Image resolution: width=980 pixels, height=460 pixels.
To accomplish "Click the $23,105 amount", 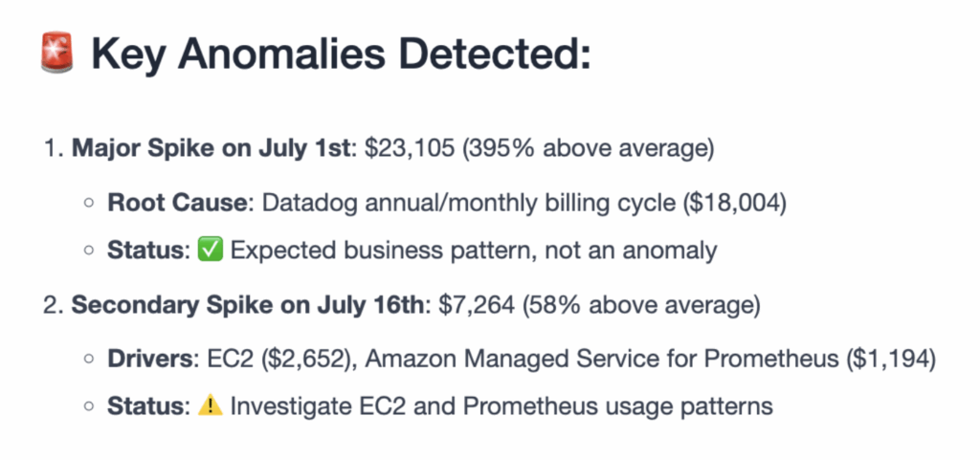I will click(x=410, y=151).
